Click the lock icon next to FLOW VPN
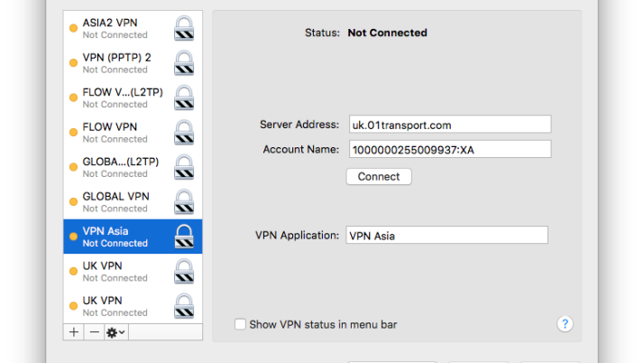This screenshot has width=644, height=363. pyautogui.click(x=184, y=133)
